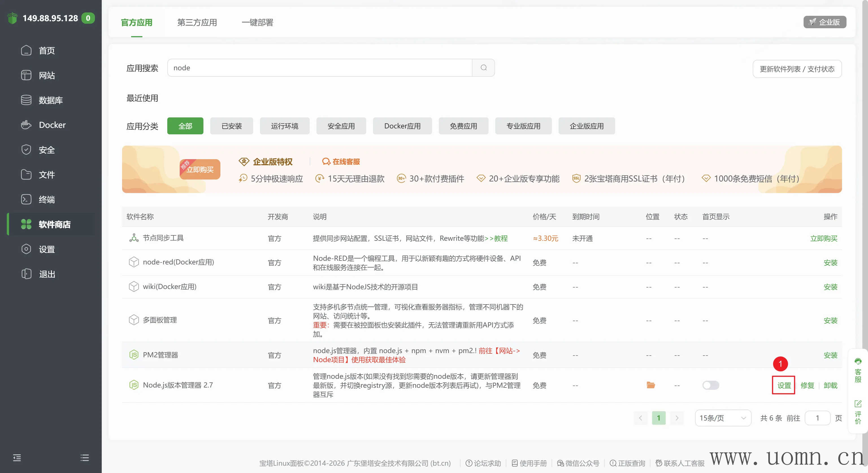Viewport: 868px width, 473px height.
Task: Click 设置 for Node.js version manager
Action: [784, 385]
